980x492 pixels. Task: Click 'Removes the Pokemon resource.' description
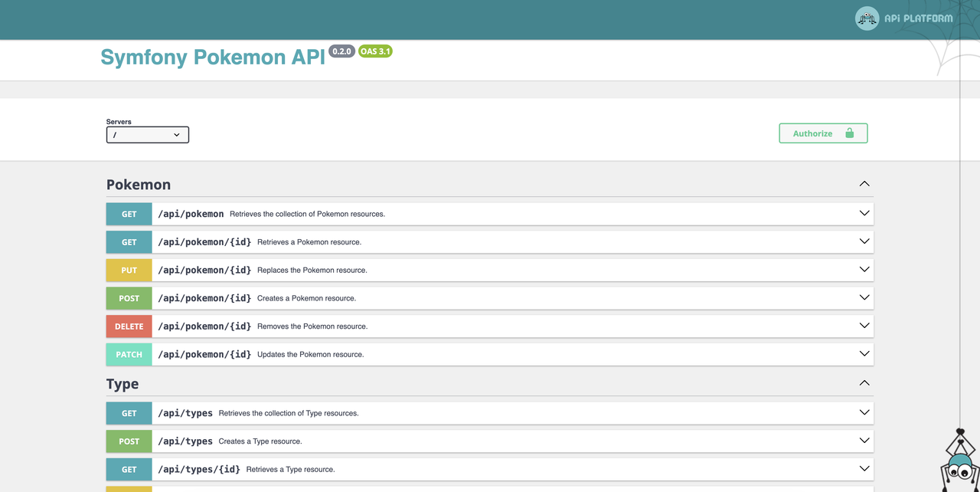point(312,326)
